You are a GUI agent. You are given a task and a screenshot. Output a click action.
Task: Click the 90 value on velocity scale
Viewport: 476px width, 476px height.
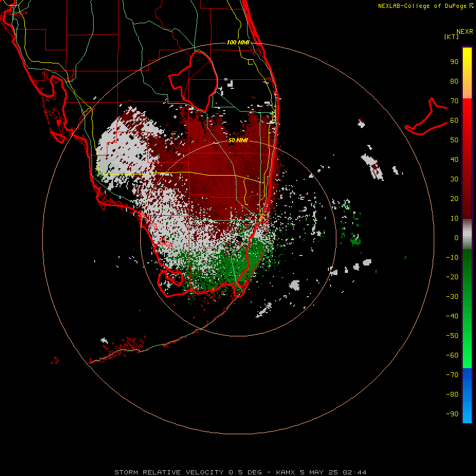[454, 62]
